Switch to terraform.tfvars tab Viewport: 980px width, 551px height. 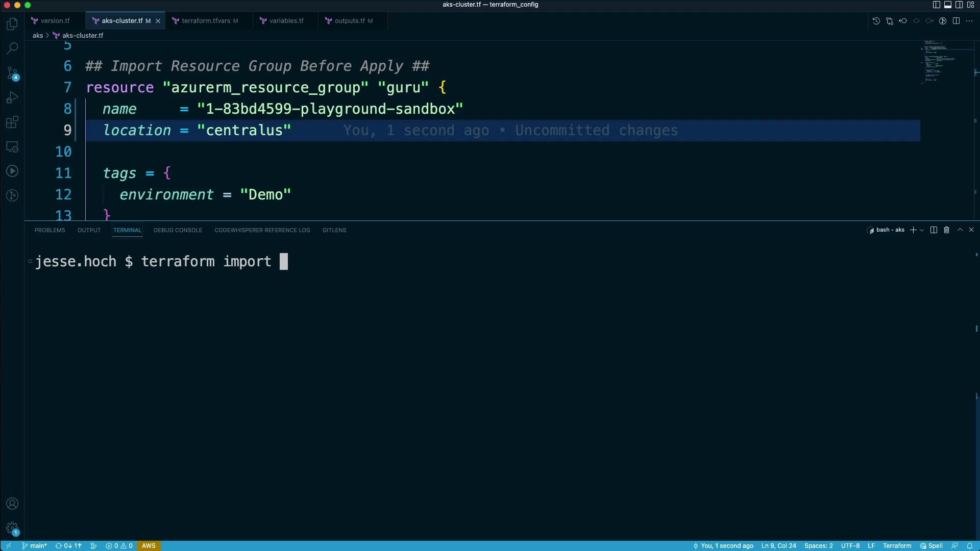click(206, 21)
